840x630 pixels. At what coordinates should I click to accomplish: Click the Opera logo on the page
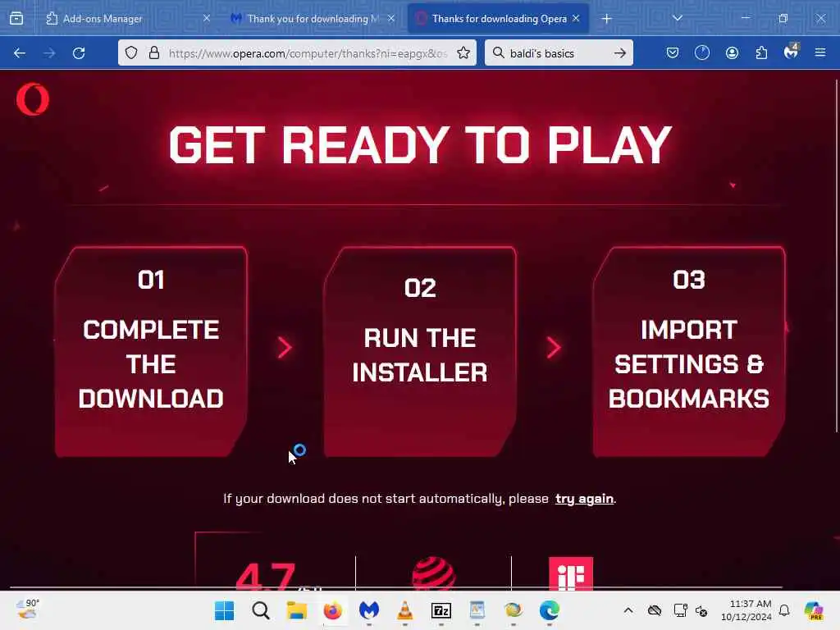coord(33,99)
